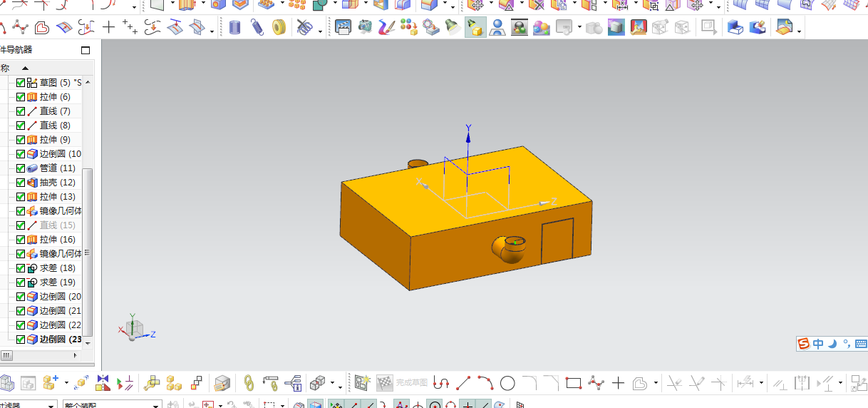Select the 求差 (19) feature row

pos(47,282)
